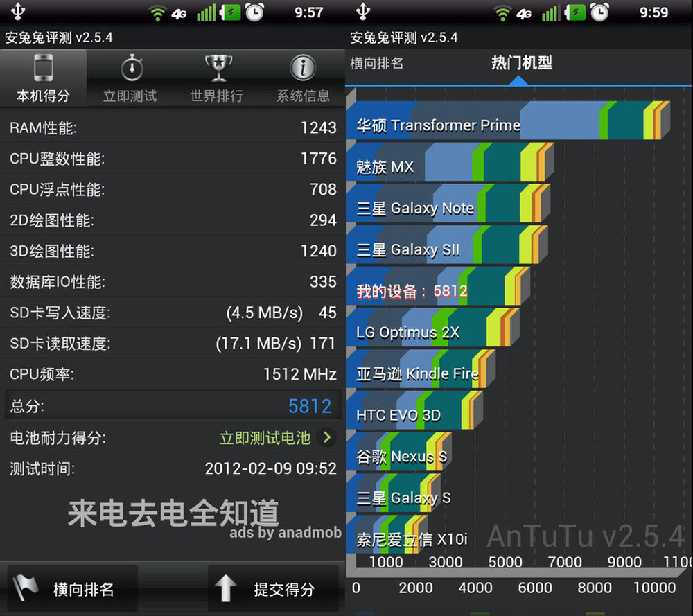
Task: Tap the LG Optimus 2X score bar
Action: click(433, 327)
